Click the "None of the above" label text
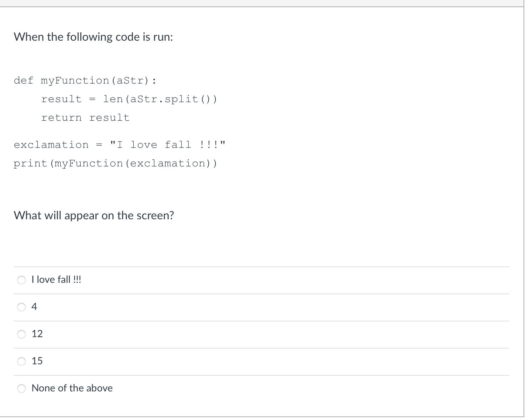530x420 pixels. pos(72,388)
